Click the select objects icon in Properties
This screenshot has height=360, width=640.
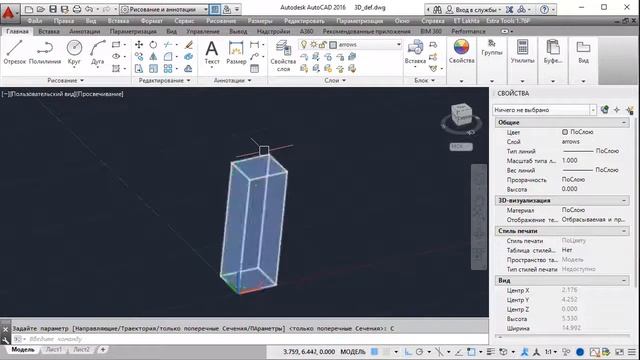[617, 110]
